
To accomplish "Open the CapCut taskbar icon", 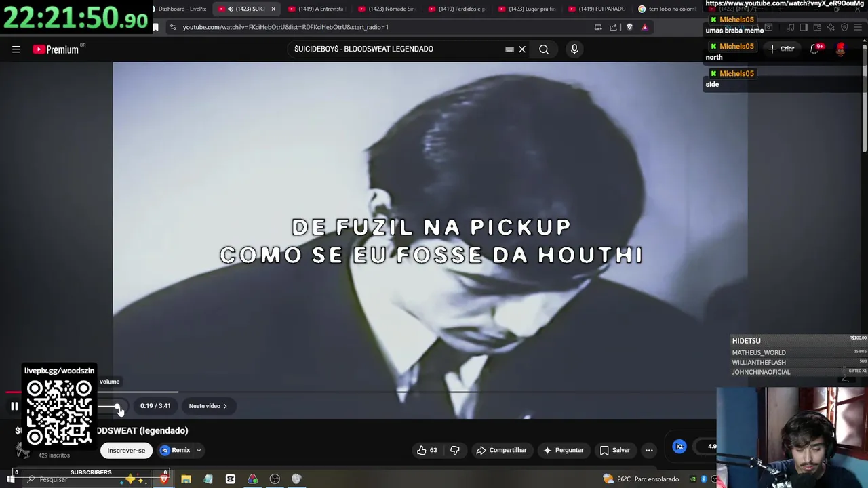I will pyautogui.click(x=231, y=479).
